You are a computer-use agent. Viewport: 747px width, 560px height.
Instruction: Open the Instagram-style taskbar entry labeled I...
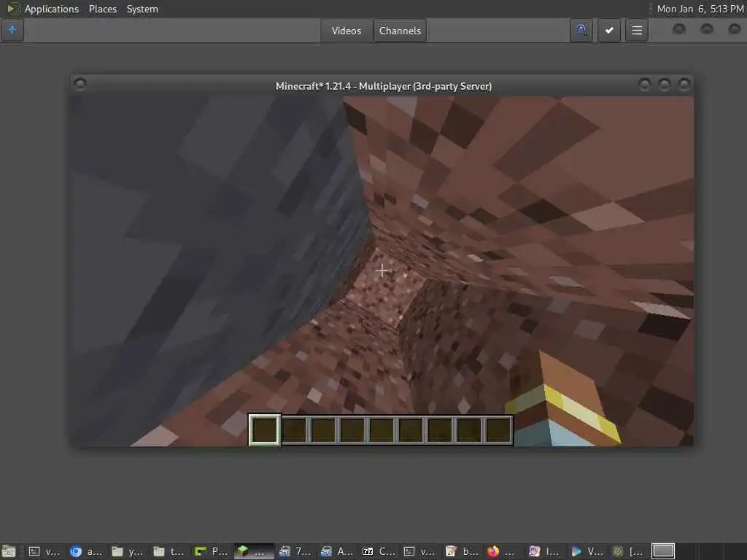(x=544, y=551)
